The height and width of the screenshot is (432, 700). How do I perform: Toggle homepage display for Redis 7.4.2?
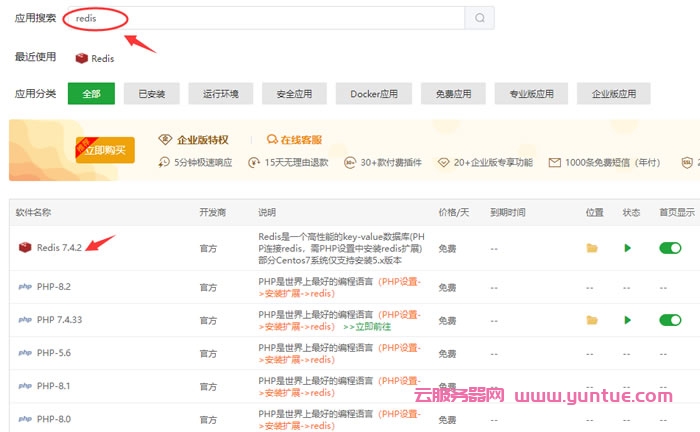click(x=669, y=248)
